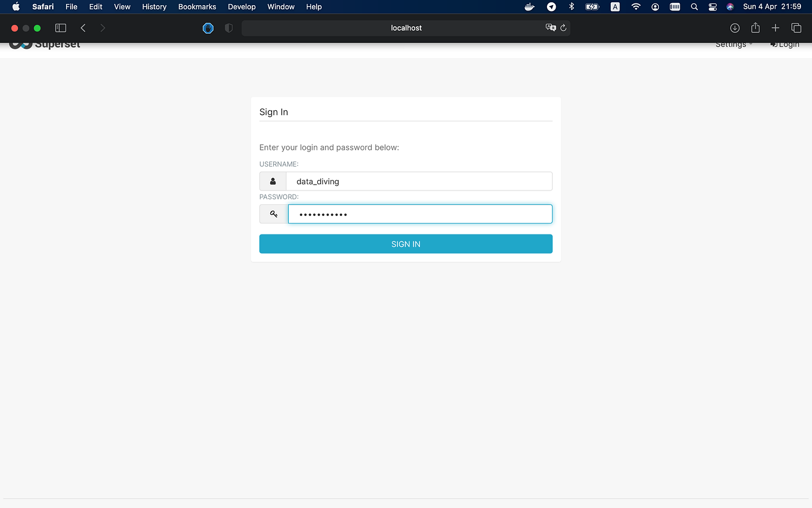Open the Settings dropdown in Superset

[x=732, y=44]
